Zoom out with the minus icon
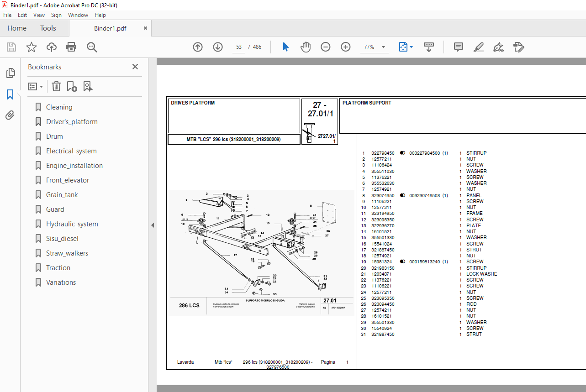Image resolution: width=586 pixels, height=392 pixels. point(326,47)
